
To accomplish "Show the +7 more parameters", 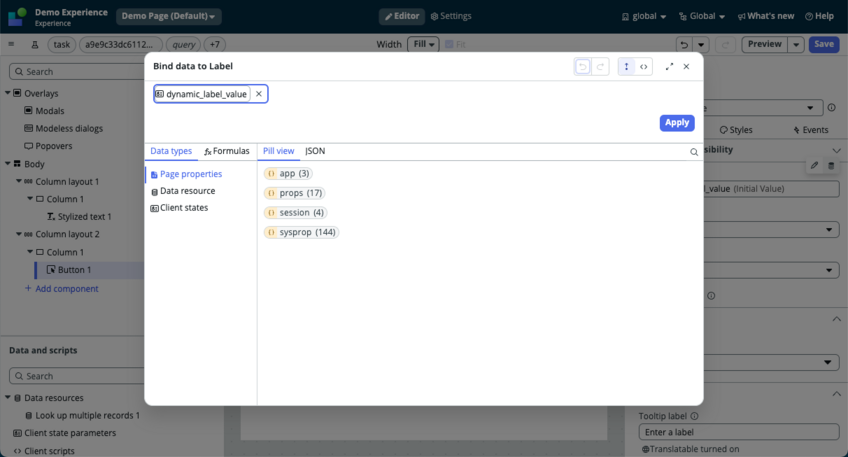I will pos(215,44).
